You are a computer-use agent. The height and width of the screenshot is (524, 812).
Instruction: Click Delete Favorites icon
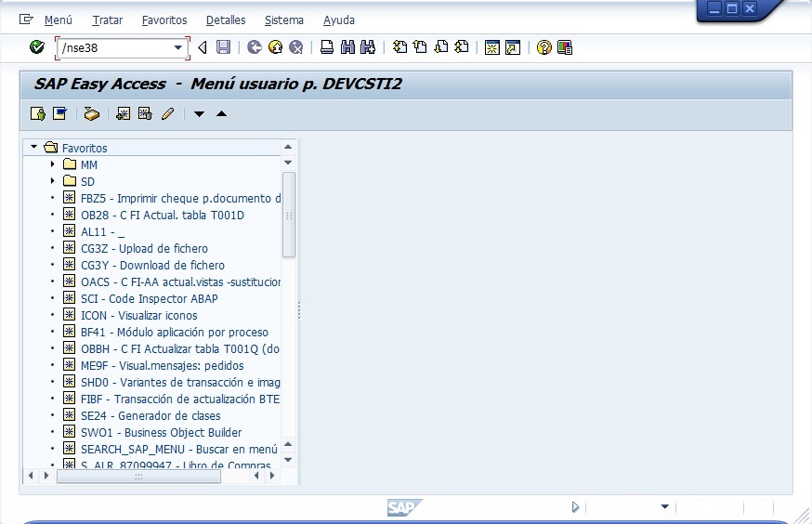(x=145, y=113)
